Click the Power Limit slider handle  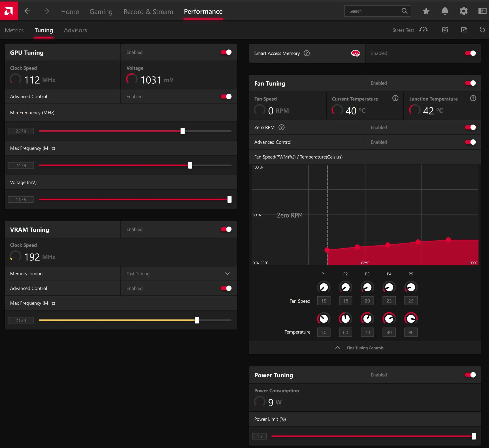click(x=474, y=436)
